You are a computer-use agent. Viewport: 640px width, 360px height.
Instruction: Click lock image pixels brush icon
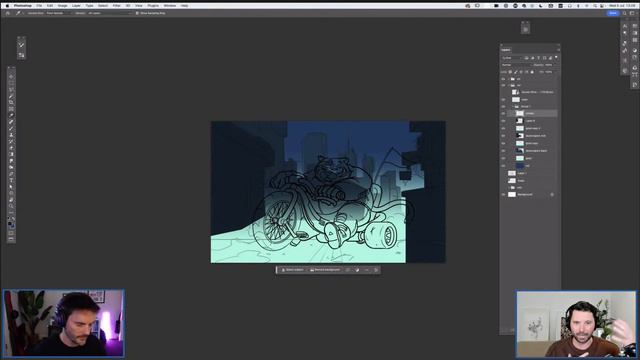click(516, 72)
